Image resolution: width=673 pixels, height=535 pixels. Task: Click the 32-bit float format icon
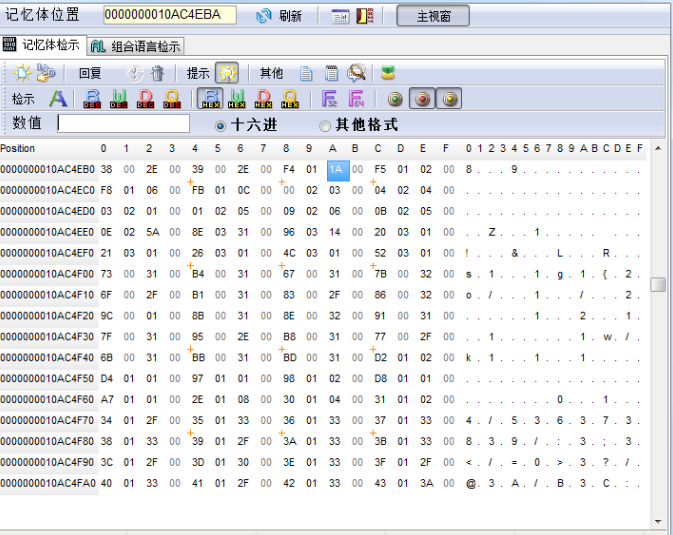click(330, 98)
